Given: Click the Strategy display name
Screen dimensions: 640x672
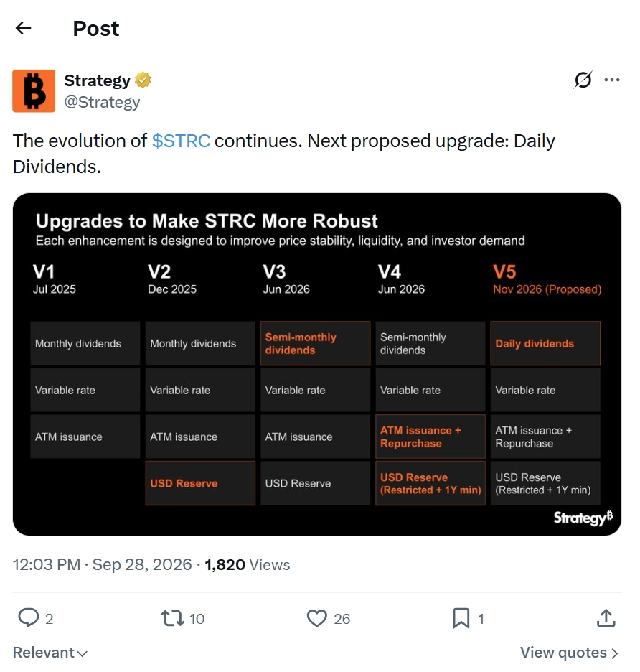Looking at the screenshot, I should (98, 80).
